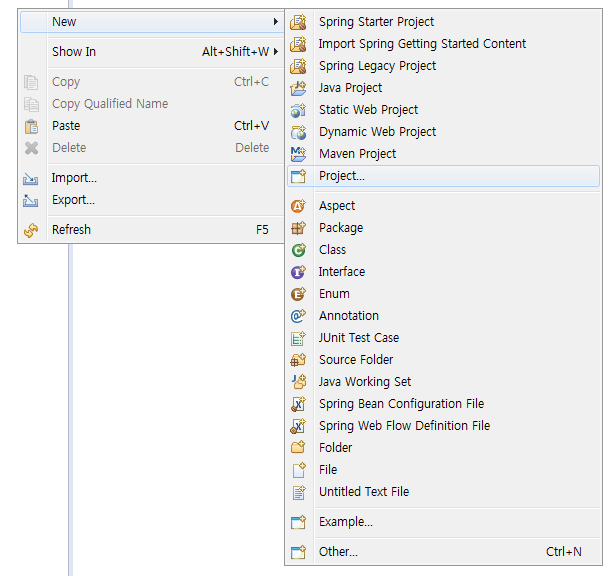Click the Static Web Project globe icon
The height and width of the screenshot is (576, 612).
(298, 110)
